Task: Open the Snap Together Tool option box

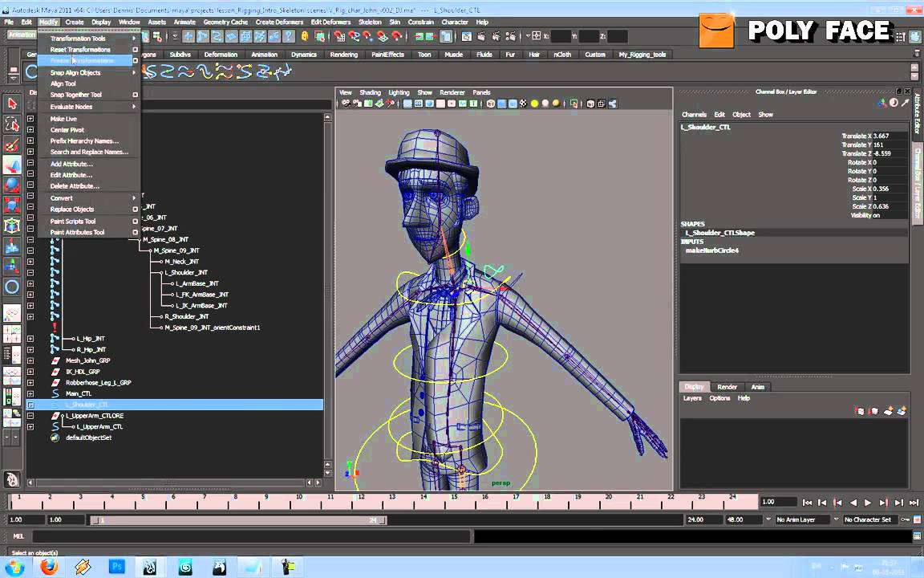Action: point(135,95)
